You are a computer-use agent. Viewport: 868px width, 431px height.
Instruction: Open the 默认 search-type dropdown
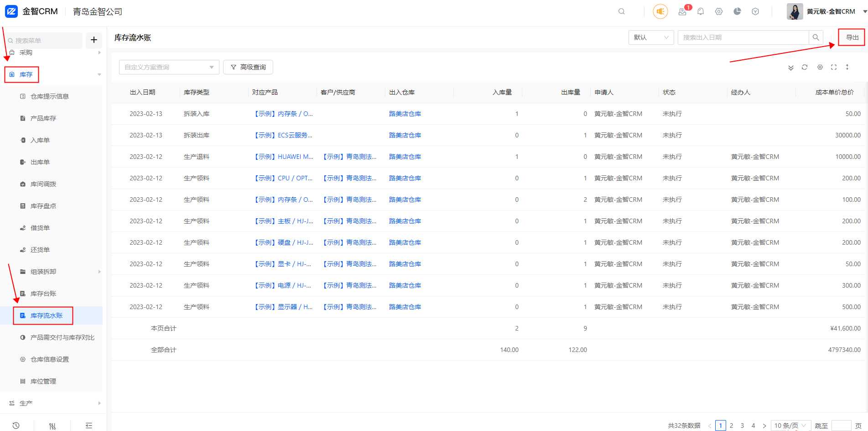[651, 37]
